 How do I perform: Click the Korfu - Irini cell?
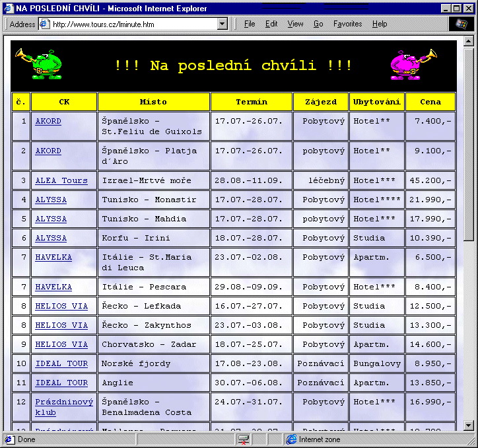point(154,238)
